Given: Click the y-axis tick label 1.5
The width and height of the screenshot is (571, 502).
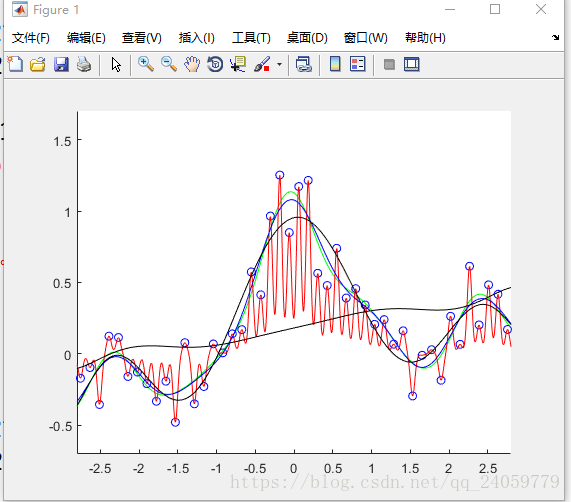Looking at the screenshot, I should [x=62, y=142].
